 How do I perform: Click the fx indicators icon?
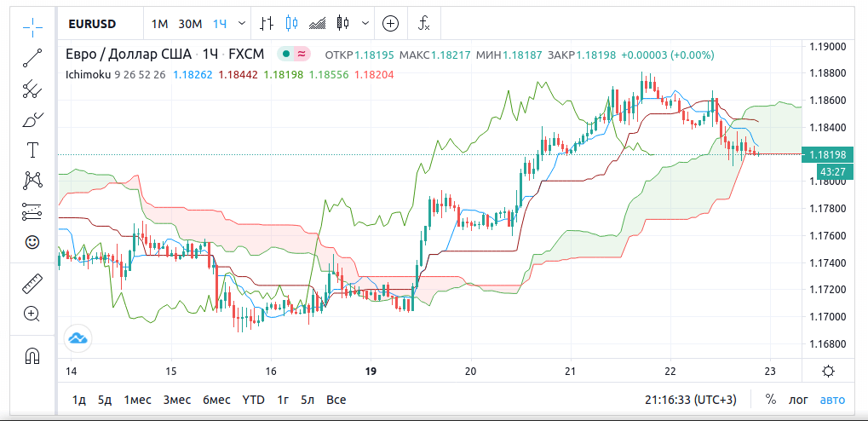pyautogui.click(x=423, y=23)
